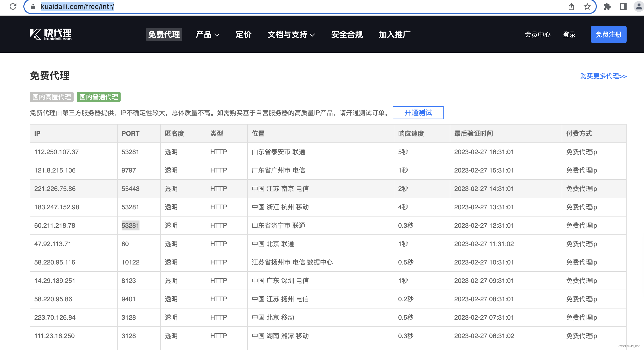Open the 免费代理 navigation item
Viewport: 644px width, 350px height.
(x=164, y=35)
